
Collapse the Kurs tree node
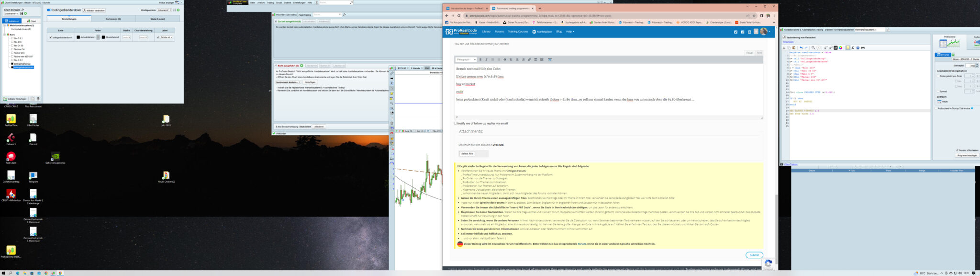(5, 34)
